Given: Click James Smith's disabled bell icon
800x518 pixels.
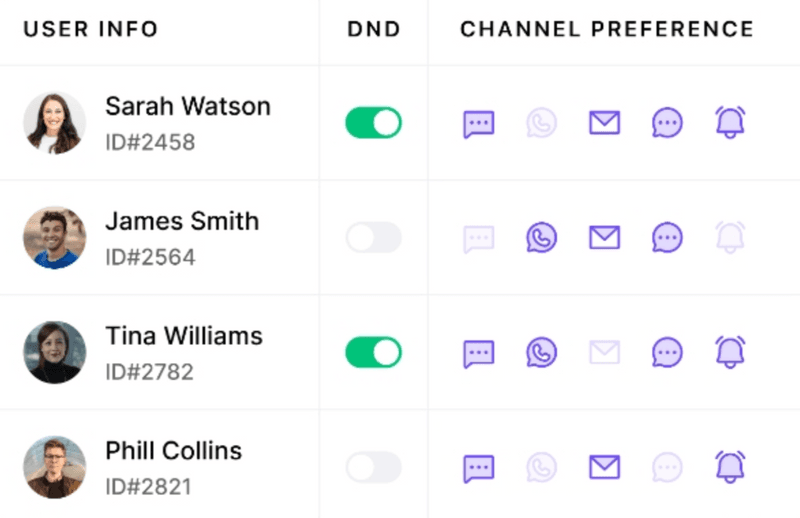Looking at the screenshot, I should pos(730,238).
